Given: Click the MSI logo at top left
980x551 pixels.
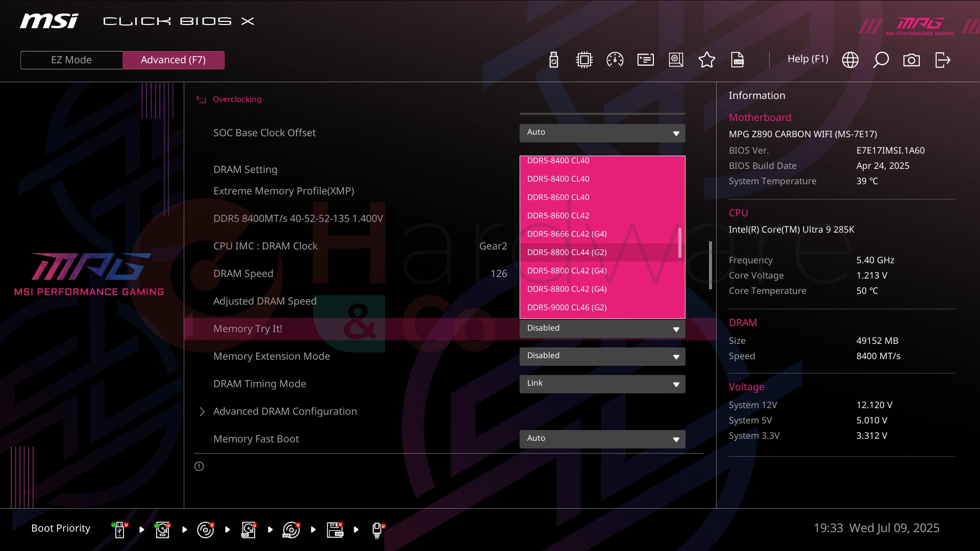Looking at the screenshot, I should coord(49,21).
